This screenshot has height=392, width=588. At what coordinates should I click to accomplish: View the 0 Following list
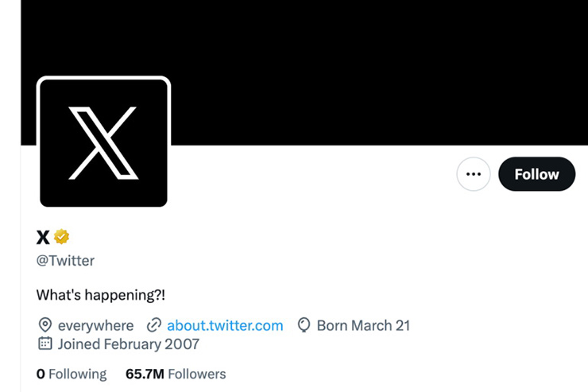click(72, 374)
